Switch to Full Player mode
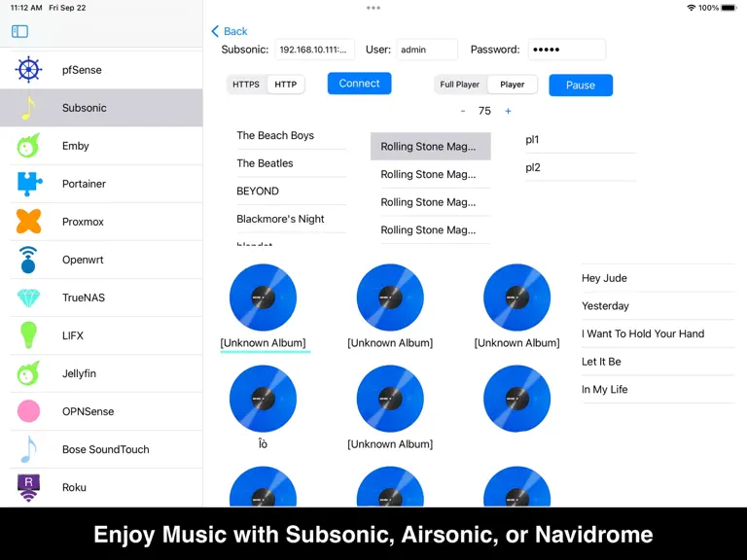 point(460,85)
